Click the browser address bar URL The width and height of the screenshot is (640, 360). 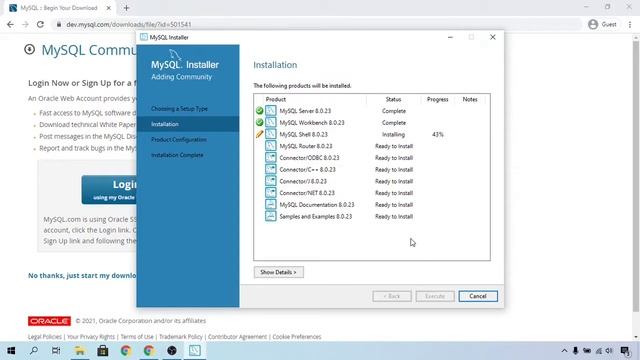[x=129, y=24]
